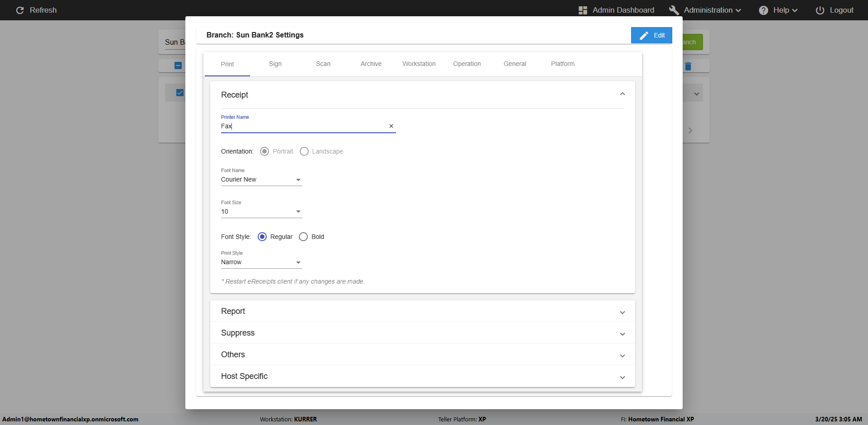Clear the Printer Name field with X
The height and width of the screenshot is (425, 868).
point(391,126)
